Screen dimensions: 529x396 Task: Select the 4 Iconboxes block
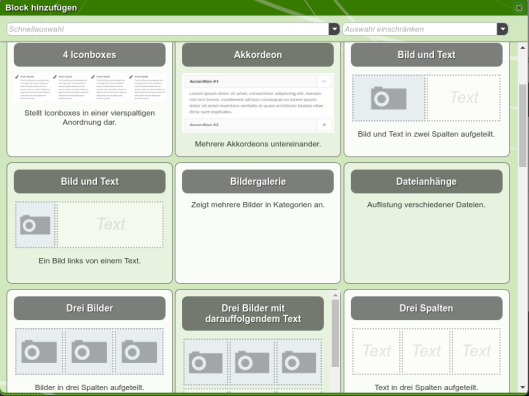(90, 55)
